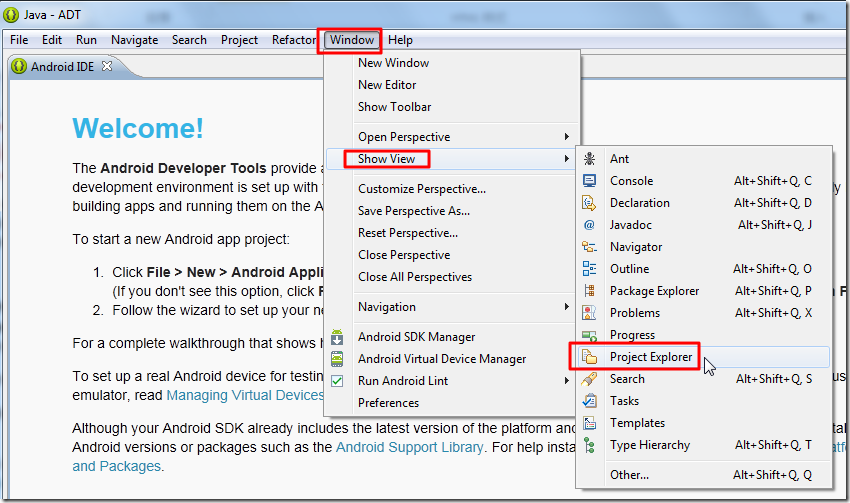Viewport: 850px width, 503px height.
Task: Toggle the Run Android Lint checkbox icon
Action: (x=337, y=381)
